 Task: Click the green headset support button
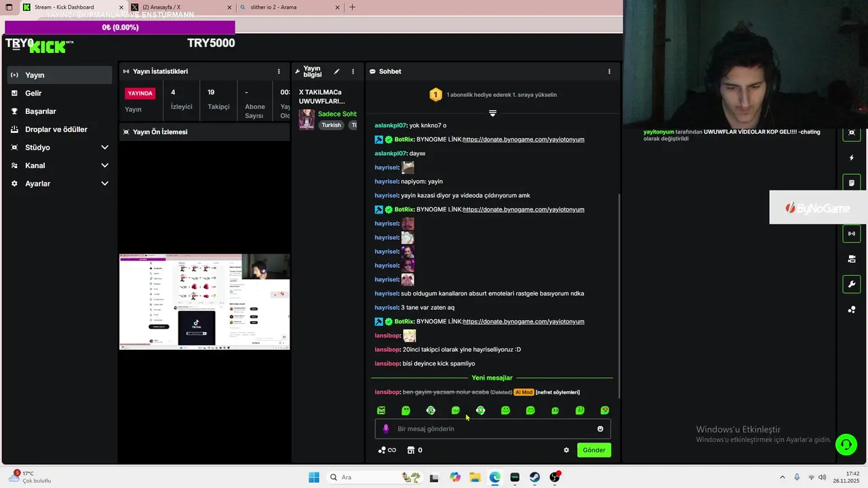coord(846,445)
